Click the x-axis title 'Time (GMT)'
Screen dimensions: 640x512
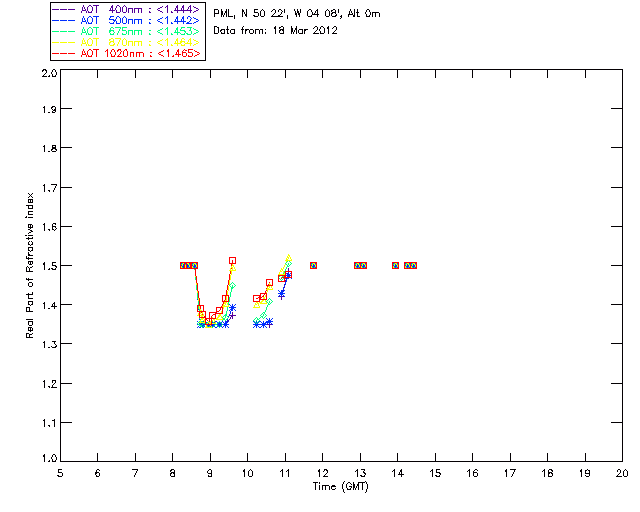click(x=340, y=487)
